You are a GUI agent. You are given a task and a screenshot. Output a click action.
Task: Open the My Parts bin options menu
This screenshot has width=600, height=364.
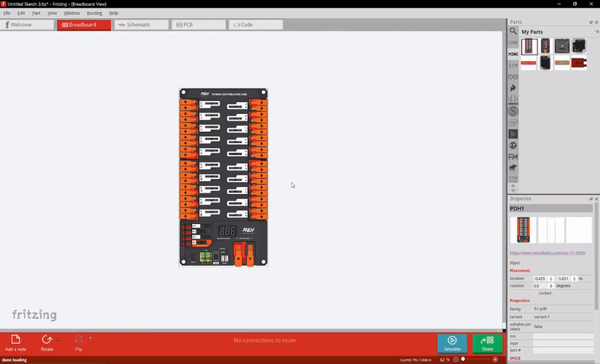click(x=596, y=31)
